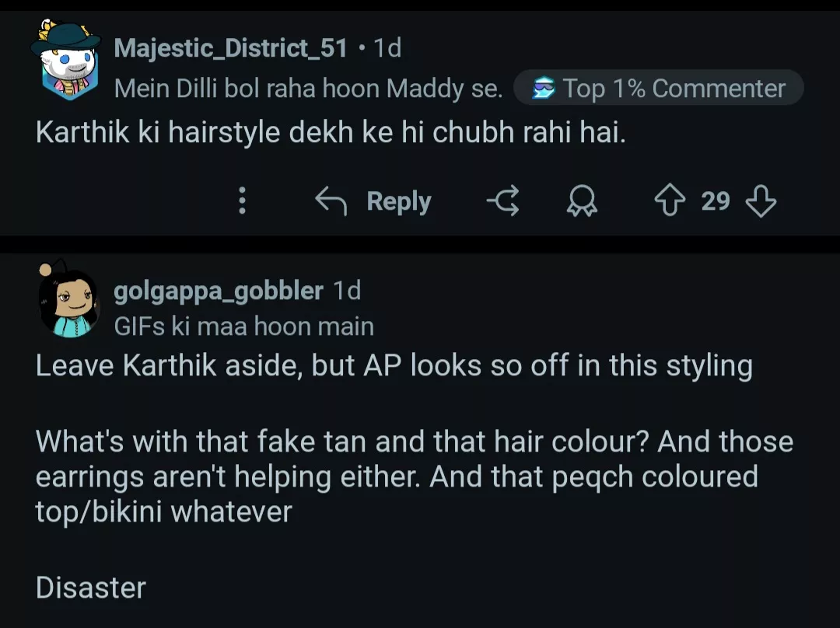840x628 pixels.
Task: Open the Majestic_District_51 username profile link
Action: (x=230, y=48)
